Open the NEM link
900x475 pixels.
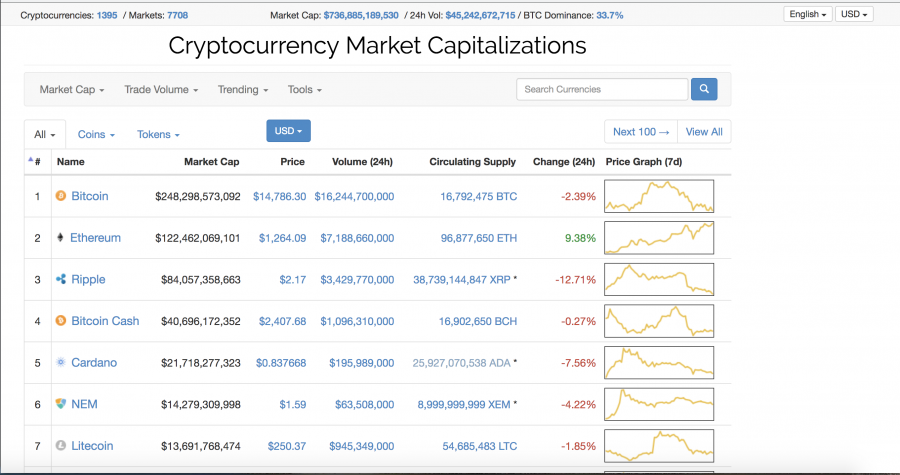pyautogui.click(x=84, y=404)
